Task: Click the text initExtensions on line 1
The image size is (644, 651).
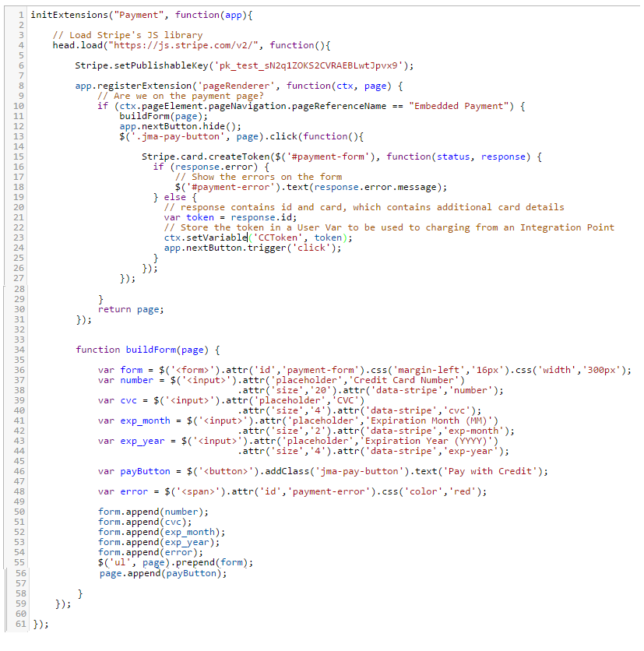Action: pos(69,15)
